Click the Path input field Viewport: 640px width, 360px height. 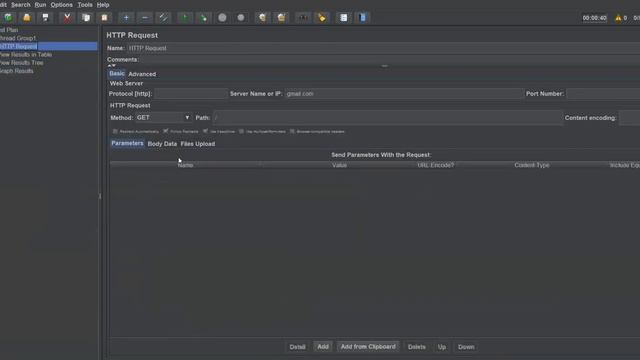pyautogui.click(x=388, y=118)
